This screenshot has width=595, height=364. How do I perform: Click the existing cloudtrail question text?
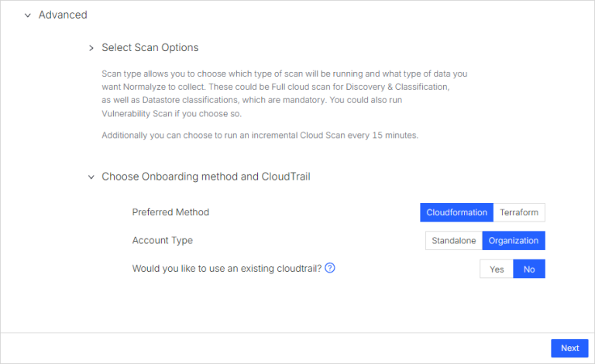[226, 268]
